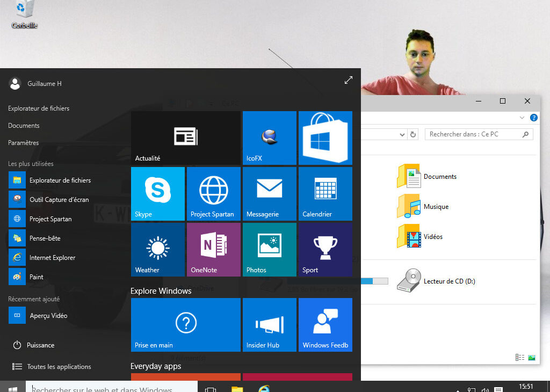This screenshot has height=392, width=550.
Task: Open the Documents folder link
Action: click(439, 176)
